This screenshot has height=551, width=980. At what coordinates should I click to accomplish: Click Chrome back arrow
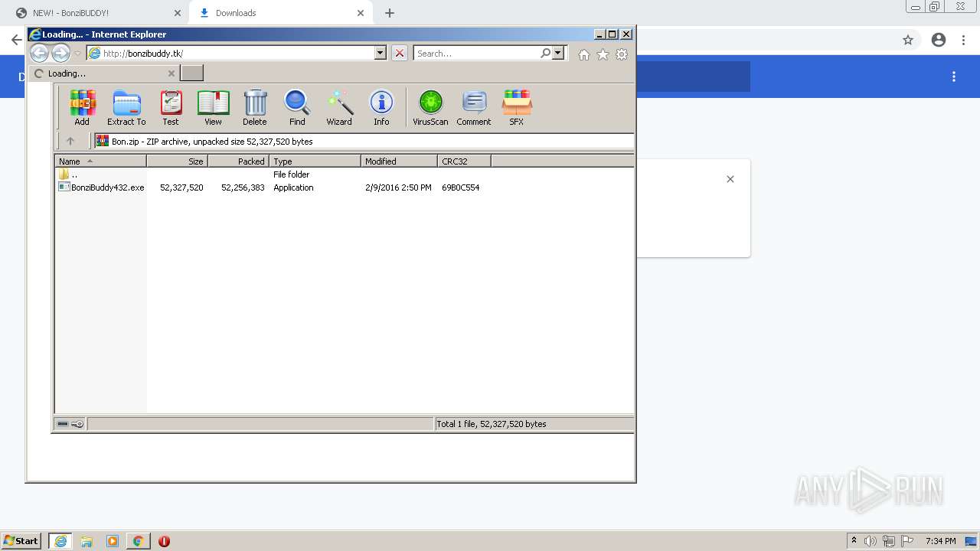(16, 40)
